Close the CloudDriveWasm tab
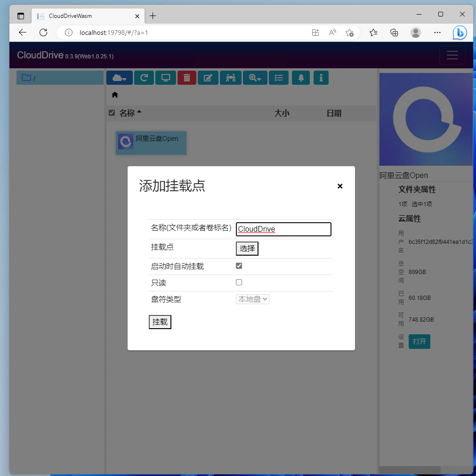 [x=137, y=16]
